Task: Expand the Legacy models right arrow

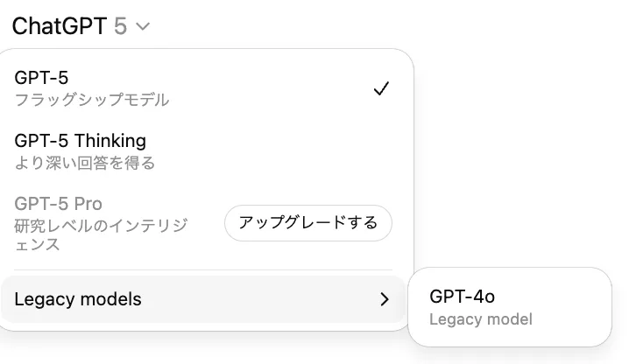Action: pyautogui.click(x=385, y=299)
